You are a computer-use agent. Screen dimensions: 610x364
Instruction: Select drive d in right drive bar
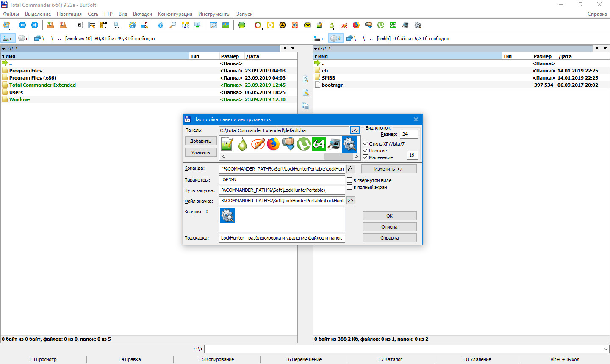coord(336,39)
